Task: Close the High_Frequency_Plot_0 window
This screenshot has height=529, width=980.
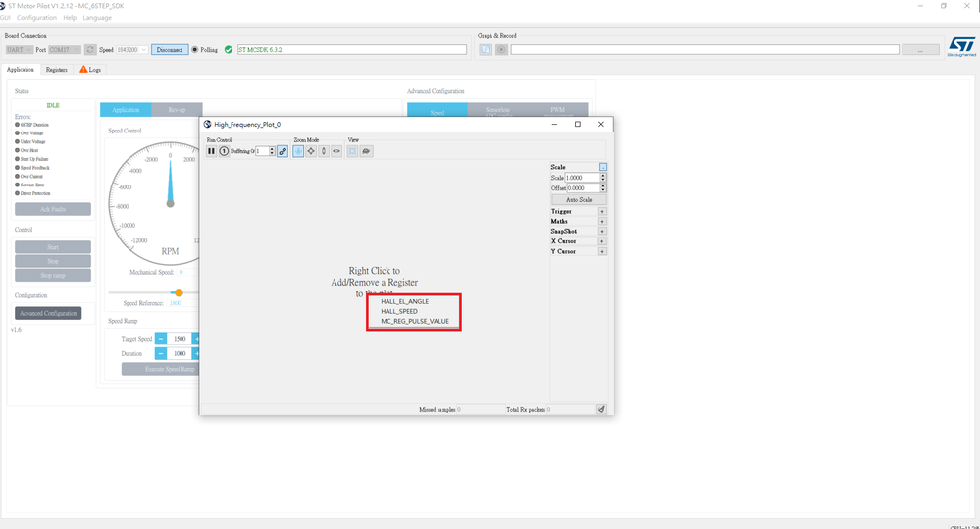Action: click(600, 124)
